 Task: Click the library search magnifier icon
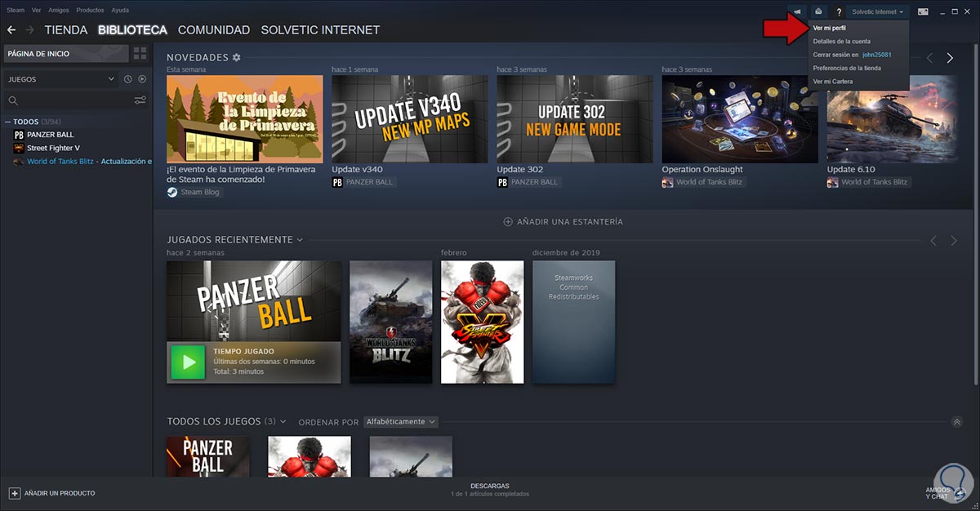[x=13, y=100]
